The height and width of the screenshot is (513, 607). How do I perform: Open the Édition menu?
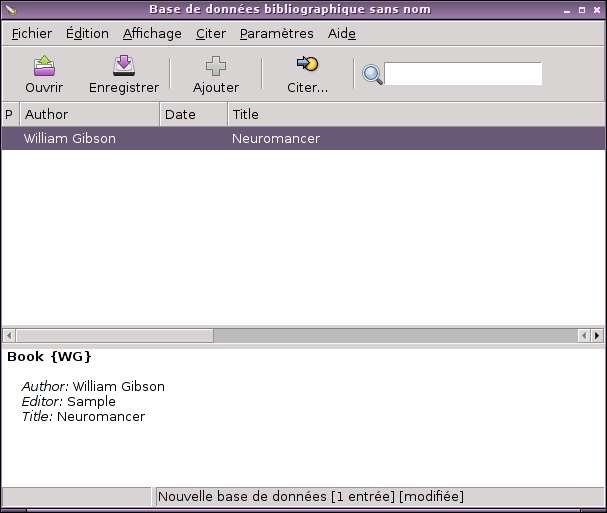(x=87, y=33)
